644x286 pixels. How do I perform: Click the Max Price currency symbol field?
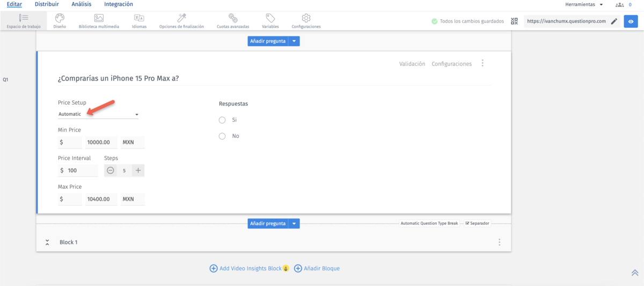pyautogui.click(x=70, y=199)
